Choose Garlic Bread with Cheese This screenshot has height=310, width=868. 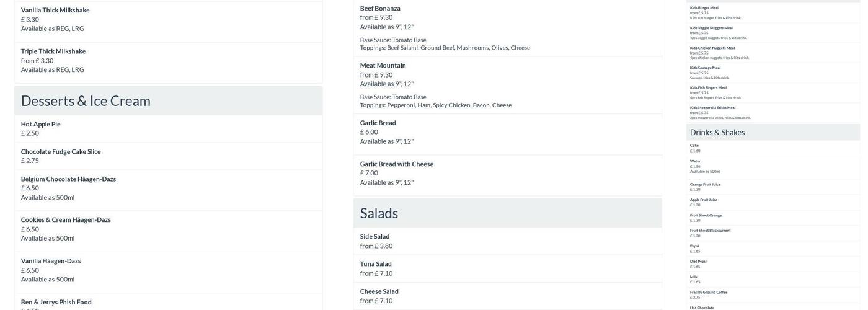click(397, 164)
